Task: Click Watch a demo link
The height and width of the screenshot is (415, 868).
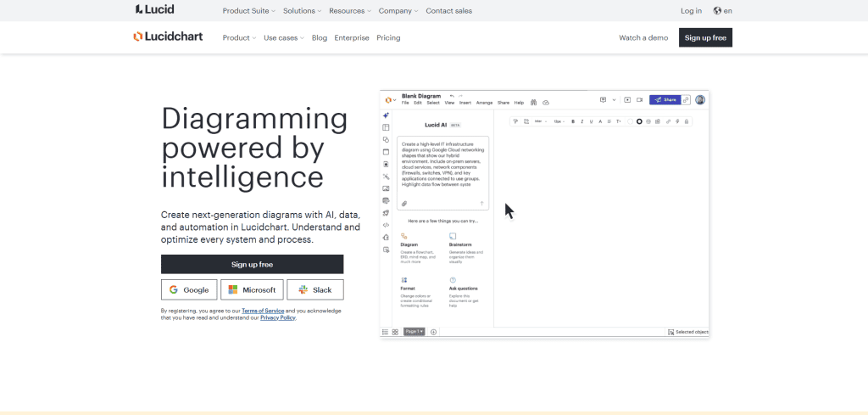Action: tap(643, 37)
